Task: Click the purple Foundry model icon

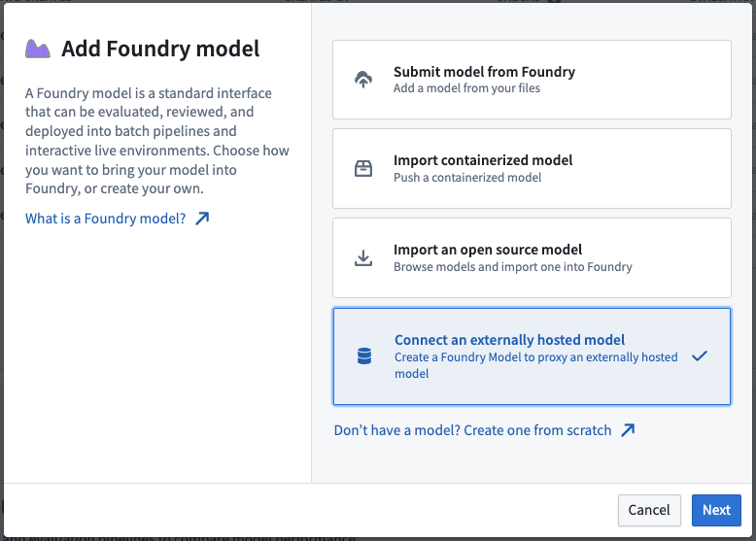Action: (x=38, y=50)
